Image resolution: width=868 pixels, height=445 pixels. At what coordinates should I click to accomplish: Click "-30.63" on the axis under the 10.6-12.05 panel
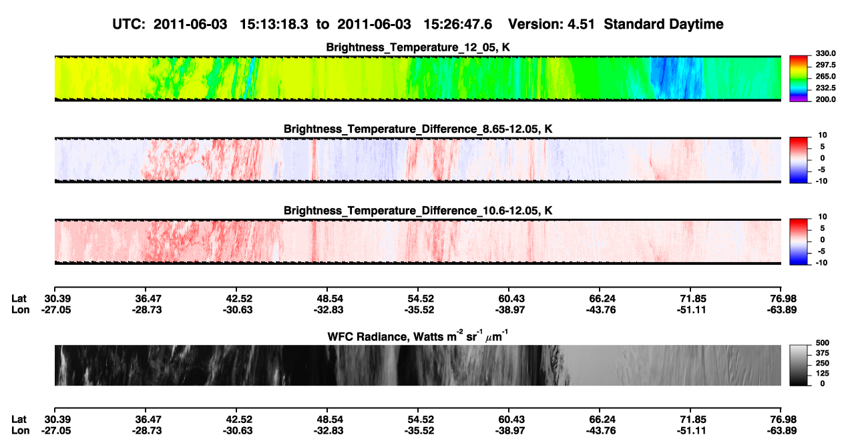click(239, 310)
